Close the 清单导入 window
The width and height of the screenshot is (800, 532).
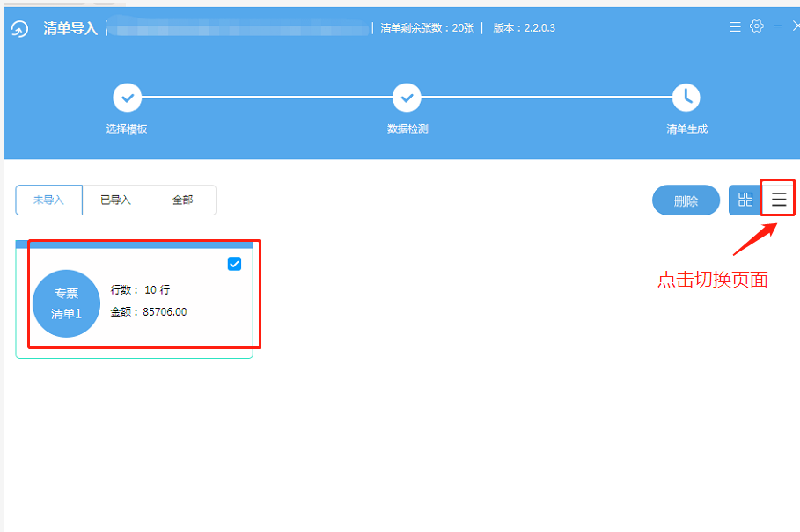pos(796,27)
